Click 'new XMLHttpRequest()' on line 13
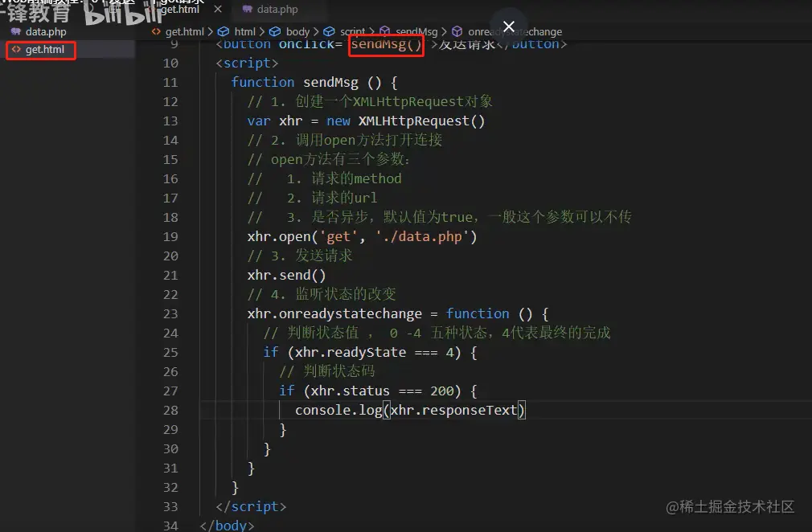The image size is (812, 532). point(405,121)
